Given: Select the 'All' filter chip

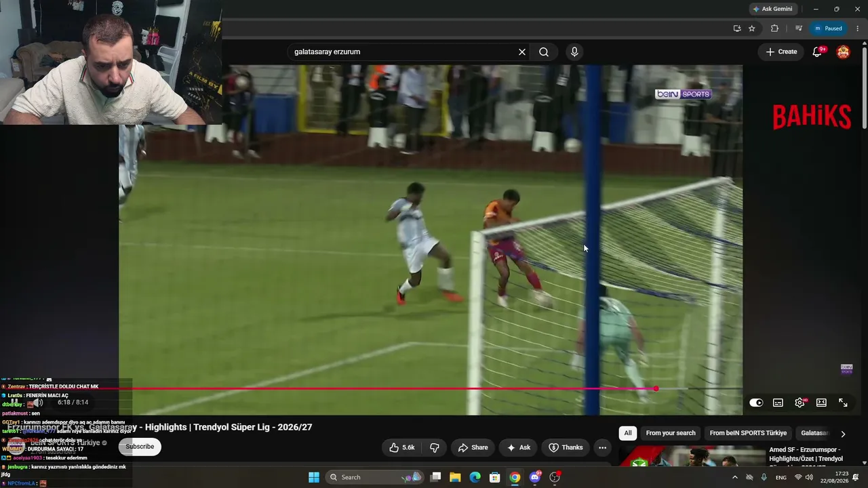Looking at the screenshot, I should 628,433.
